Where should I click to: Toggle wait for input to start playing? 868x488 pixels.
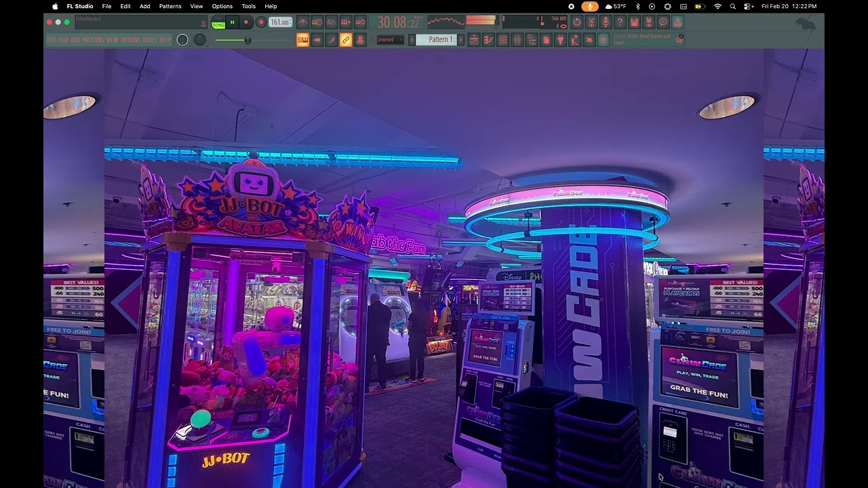coord(317,22)
